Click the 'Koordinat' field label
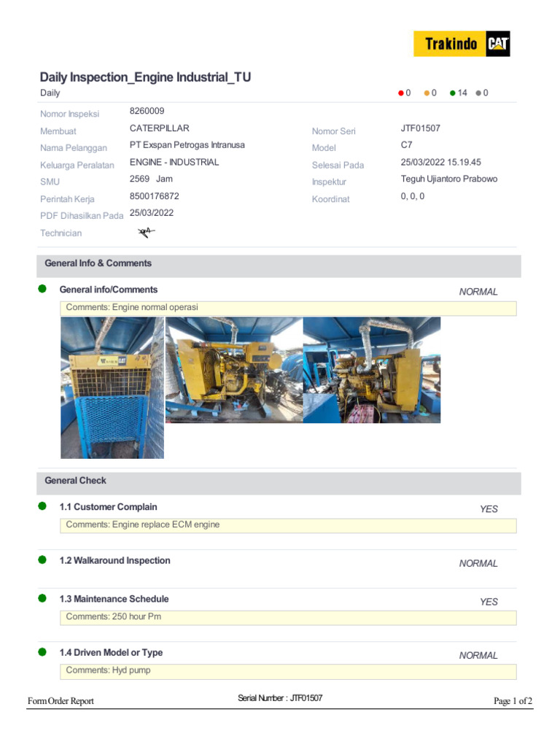 (x=330, y=199)
